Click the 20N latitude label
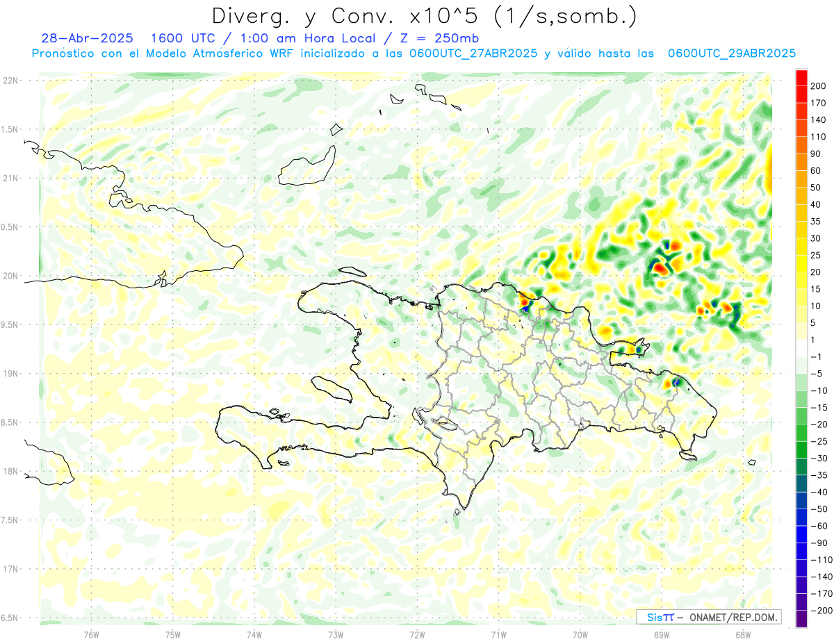This screenshot has height=644, width=834. 10,276
